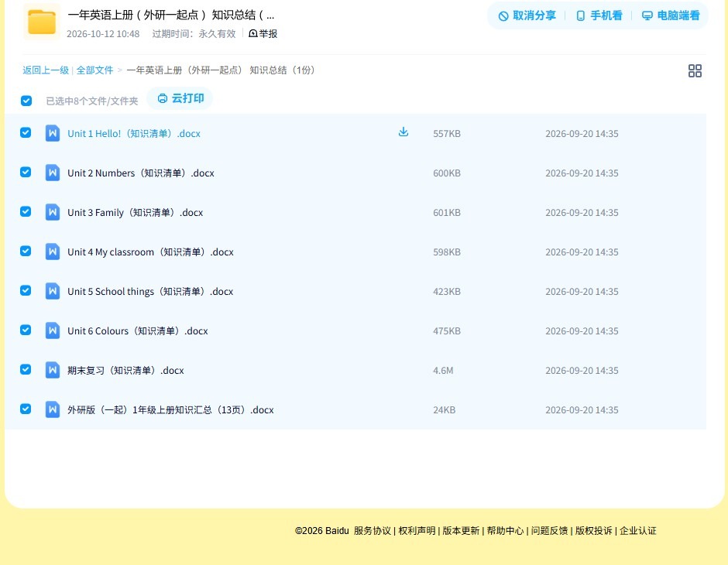Click the 云打印 cloud print button
728x565 pixels.
[x=180, y=98]
